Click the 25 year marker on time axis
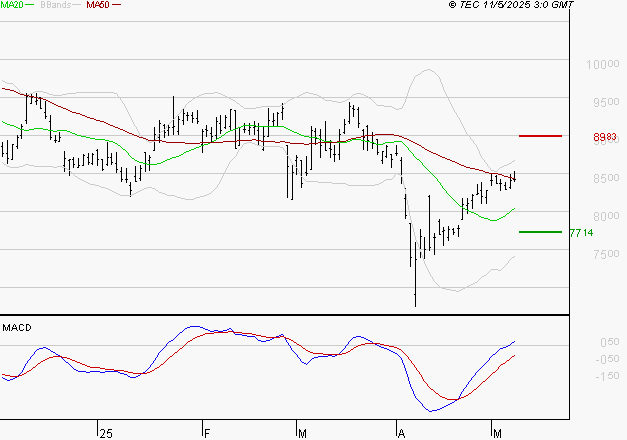This screenshot has height=440, width=627. click(105, 432)
